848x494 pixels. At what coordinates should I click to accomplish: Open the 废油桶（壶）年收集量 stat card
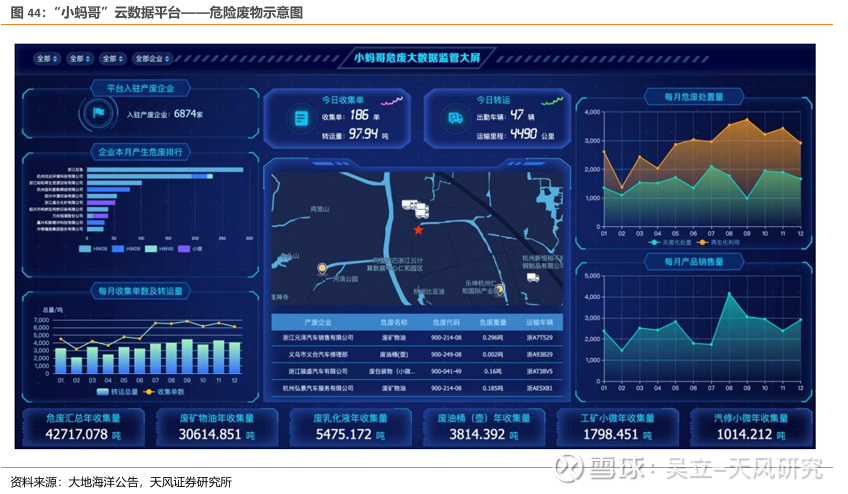[484, 427]
